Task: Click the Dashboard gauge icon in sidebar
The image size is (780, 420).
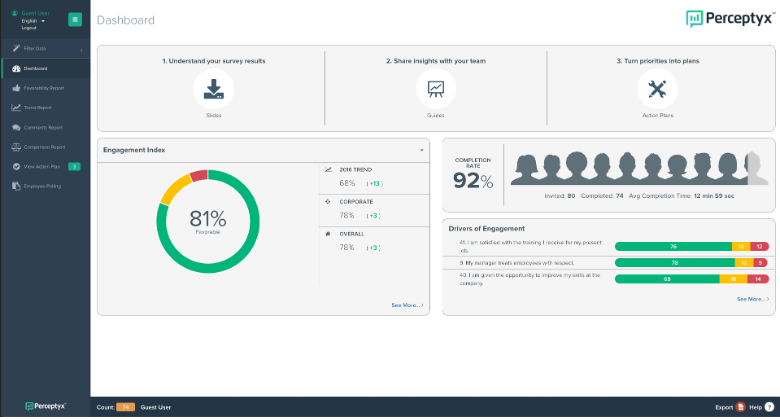Action: click(x=16, y=69)
